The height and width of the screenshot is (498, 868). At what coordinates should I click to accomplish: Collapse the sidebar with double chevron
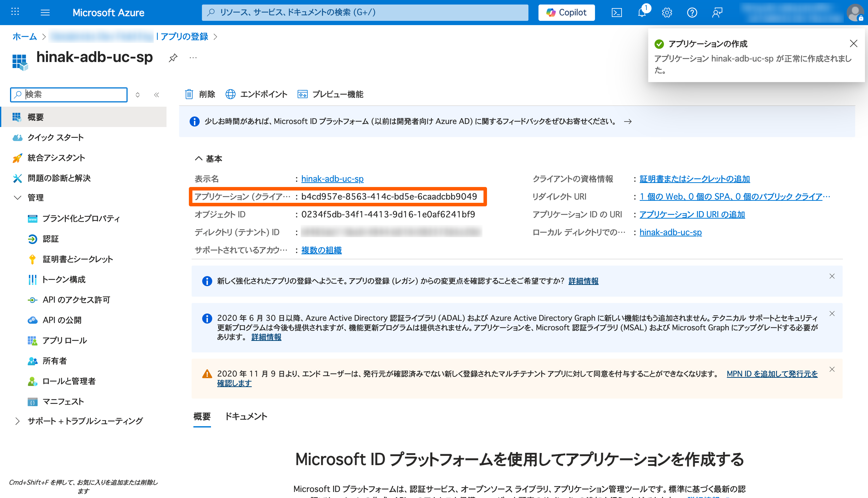tap(156, 95)
